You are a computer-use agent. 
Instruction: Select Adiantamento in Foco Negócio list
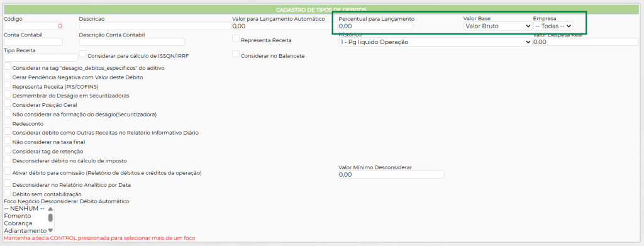(25, 231)
